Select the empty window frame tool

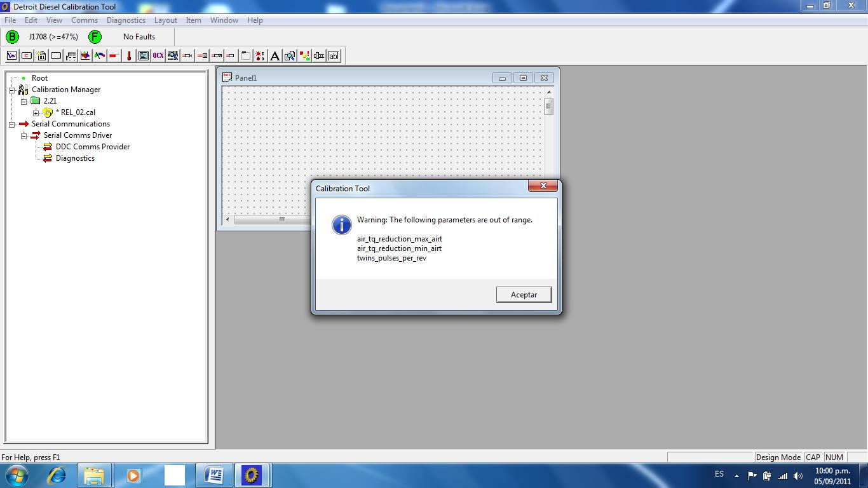pos(245,56)
